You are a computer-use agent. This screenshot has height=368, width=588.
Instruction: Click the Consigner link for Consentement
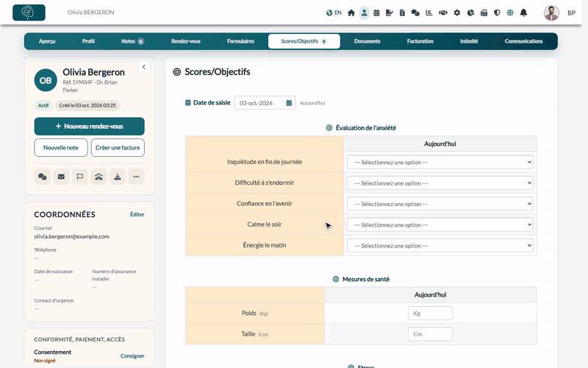pos(132,356)
